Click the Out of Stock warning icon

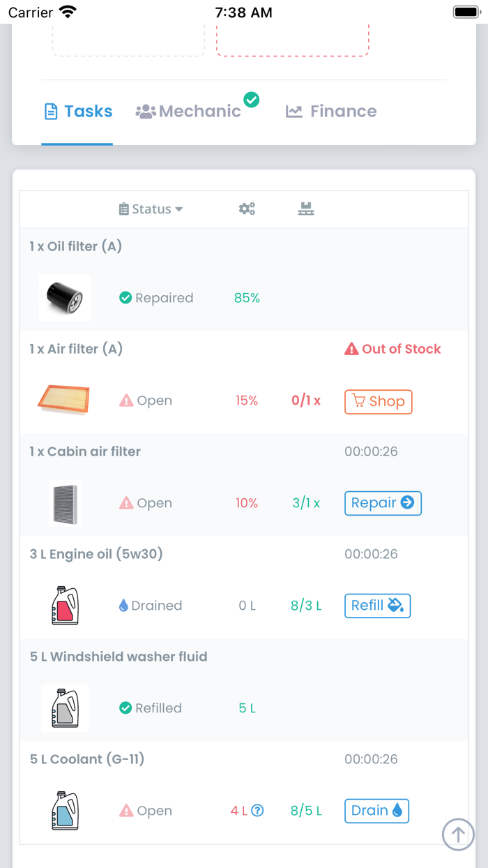point(351,349)
